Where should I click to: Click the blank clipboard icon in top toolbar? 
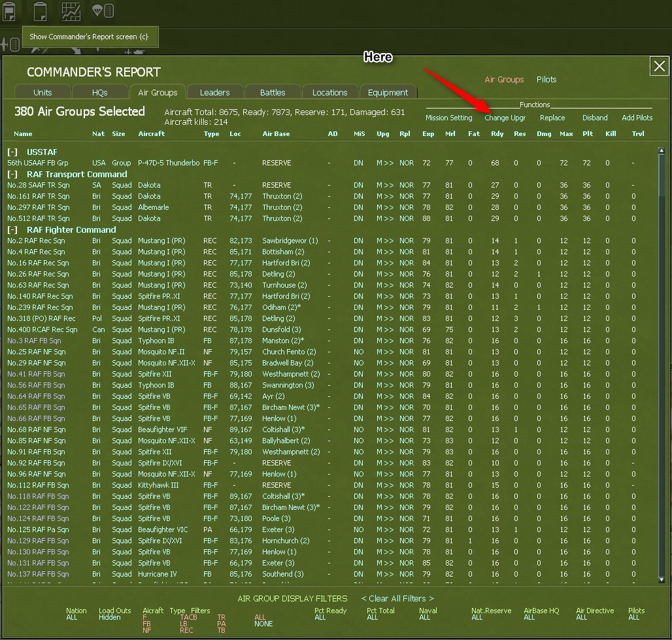tap(40, 11)
